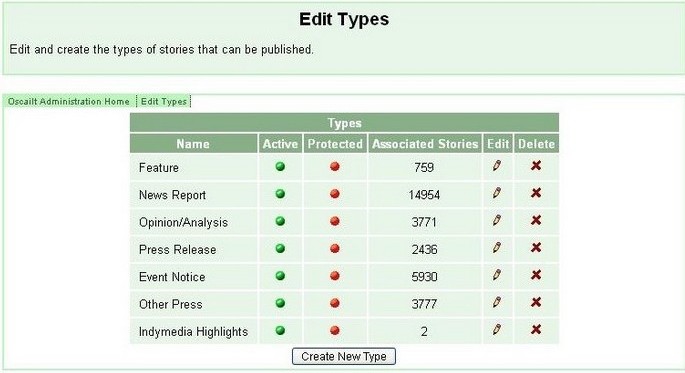Select the story count 3771
685x373 pixels.
point(424,222)
